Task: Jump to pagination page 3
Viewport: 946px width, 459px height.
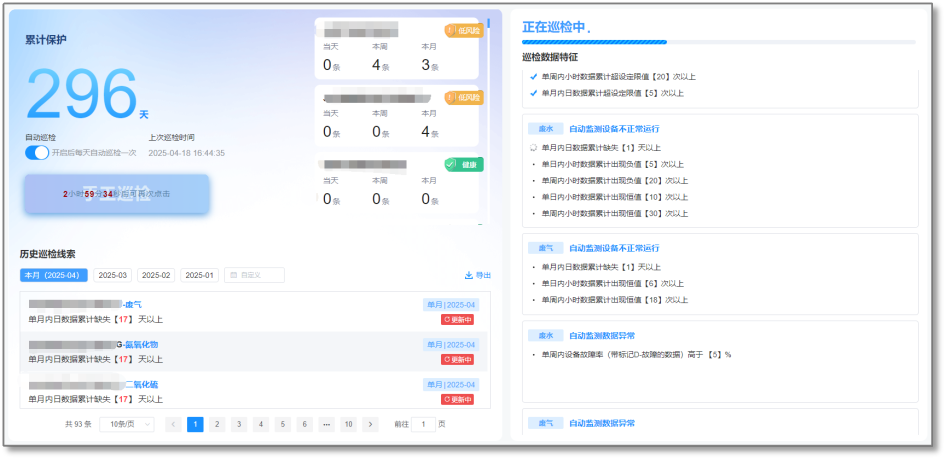Action: 239,424
